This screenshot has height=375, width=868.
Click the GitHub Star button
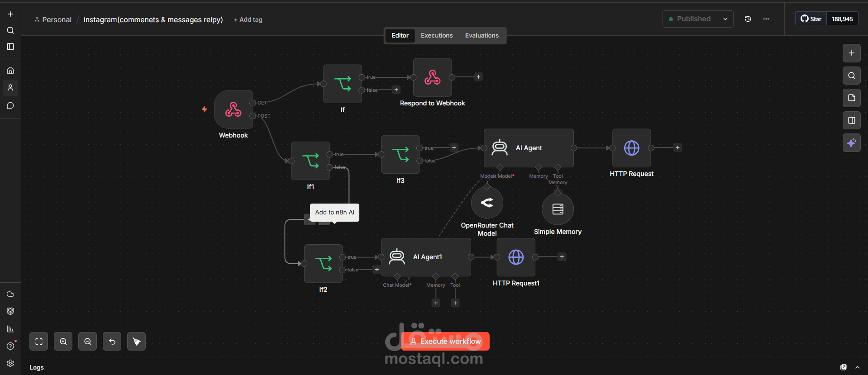pyautogui.click(x=811, y=19)
